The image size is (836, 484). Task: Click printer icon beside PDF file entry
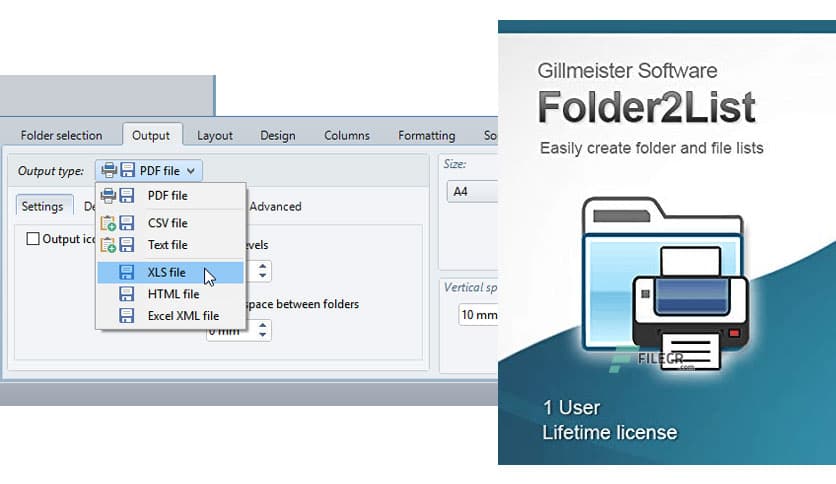pos(108,196)
